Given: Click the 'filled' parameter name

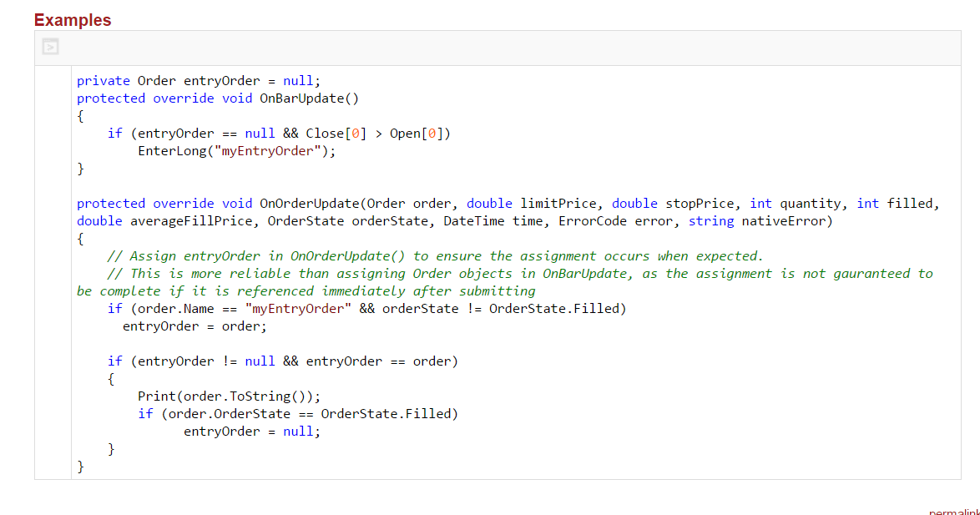Looking at the screenshot, I should point(912,204).
